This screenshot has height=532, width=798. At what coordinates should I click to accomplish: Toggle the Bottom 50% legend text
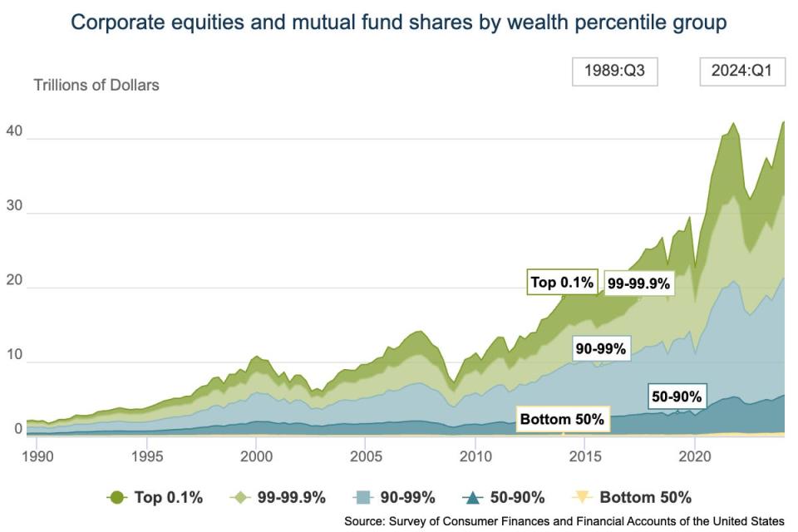coord(645,497)
